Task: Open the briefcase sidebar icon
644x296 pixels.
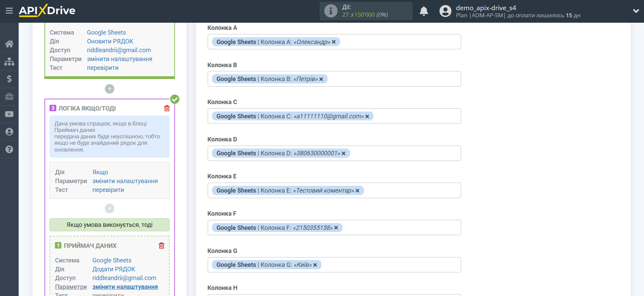Action: coord(9,97)
